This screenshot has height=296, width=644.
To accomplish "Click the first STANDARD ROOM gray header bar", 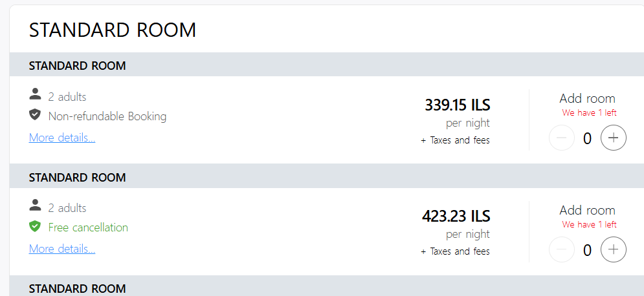I will [x=326, y=65].
